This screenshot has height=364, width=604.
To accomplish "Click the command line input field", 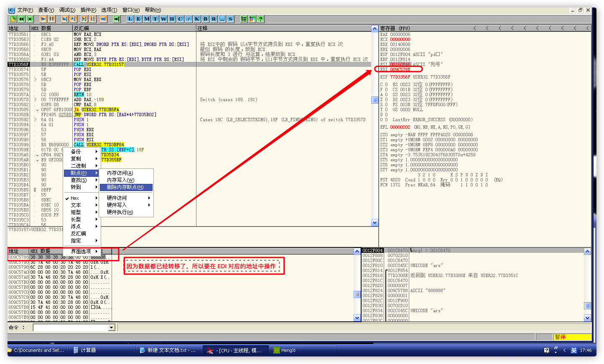I will tap(70, 328).
